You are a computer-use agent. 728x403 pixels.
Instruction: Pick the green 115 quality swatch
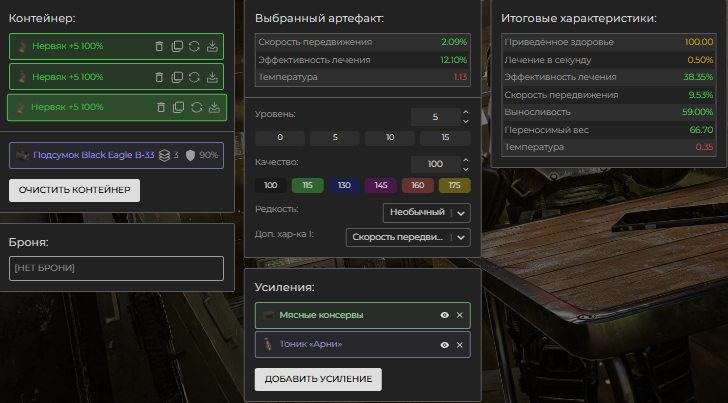(x=306, y=185)
